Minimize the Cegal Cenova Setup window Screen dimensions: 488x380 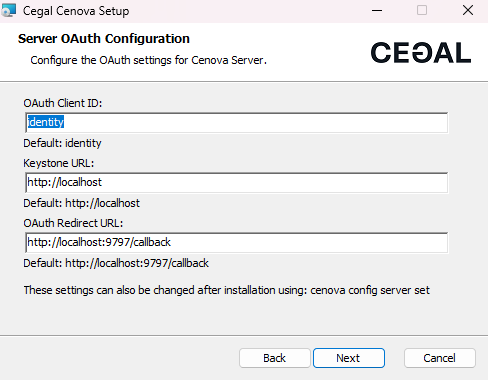tap(377, 10)
